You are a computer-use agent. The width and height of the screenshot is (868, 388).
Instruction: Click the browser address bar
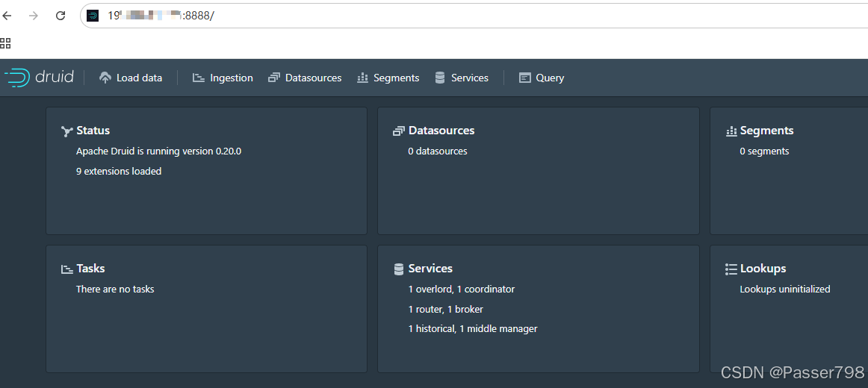coord(474,16)
